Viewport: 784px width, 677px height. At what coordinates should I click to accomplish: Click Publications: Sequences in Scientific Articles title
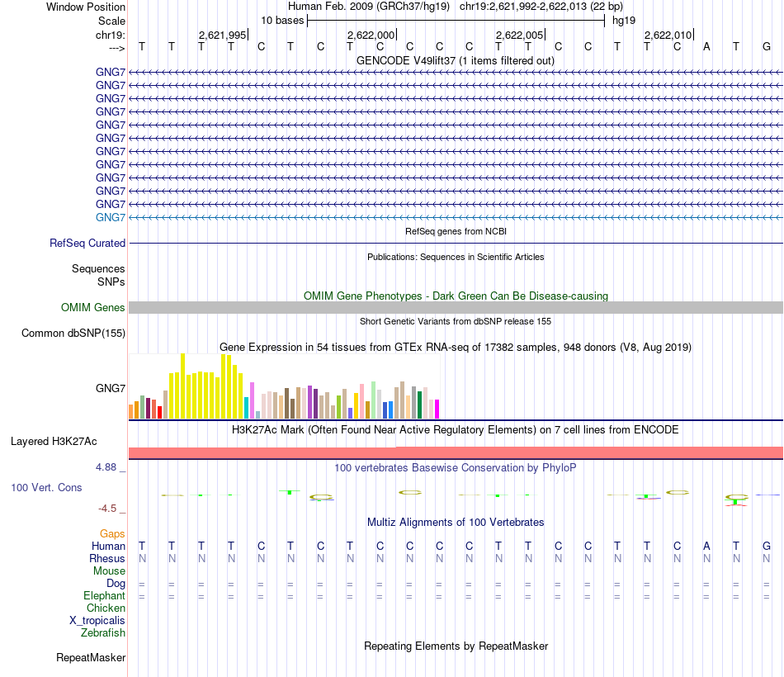click(x=456, y=257)
